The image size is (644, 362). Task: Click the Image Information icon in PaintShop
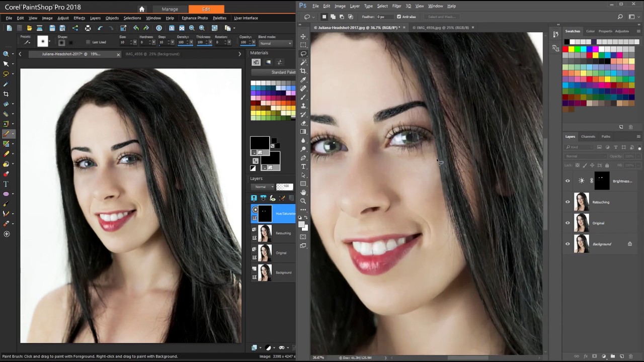pos(159,28)
